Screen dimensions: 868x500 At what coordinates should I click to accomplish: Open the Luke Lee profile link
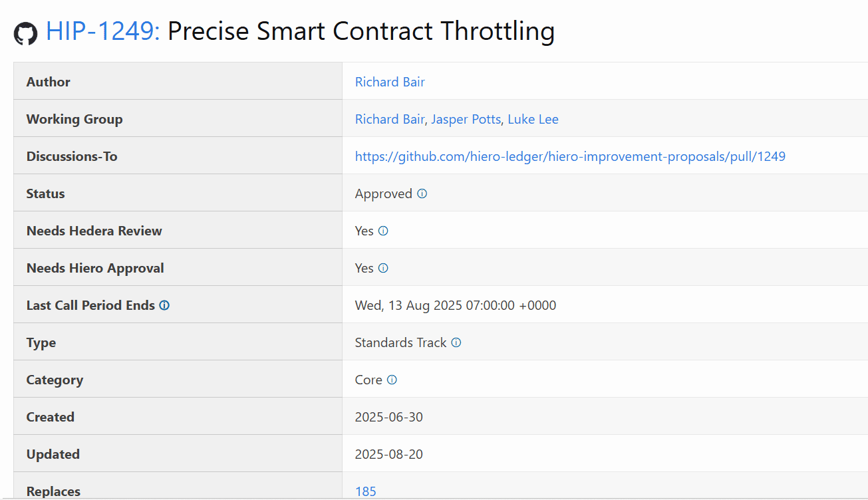pyautogui.click(x=533, y=118)
